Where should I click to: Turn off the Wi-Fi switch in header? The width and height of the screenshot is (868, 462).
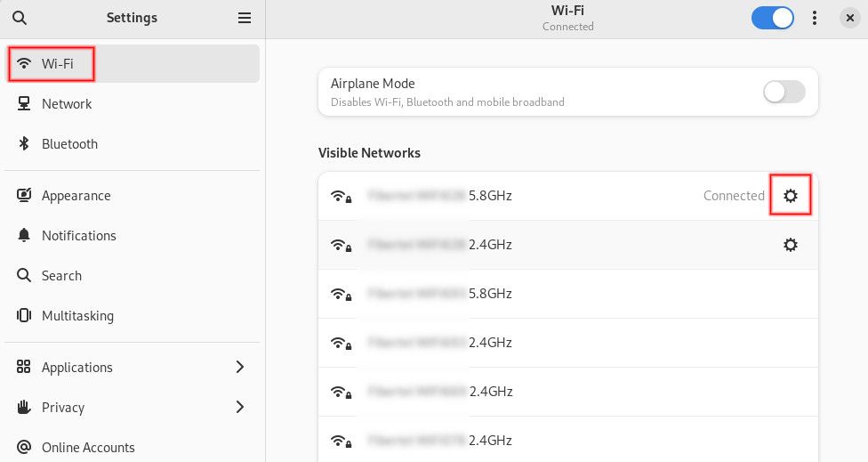coord(772,18)
